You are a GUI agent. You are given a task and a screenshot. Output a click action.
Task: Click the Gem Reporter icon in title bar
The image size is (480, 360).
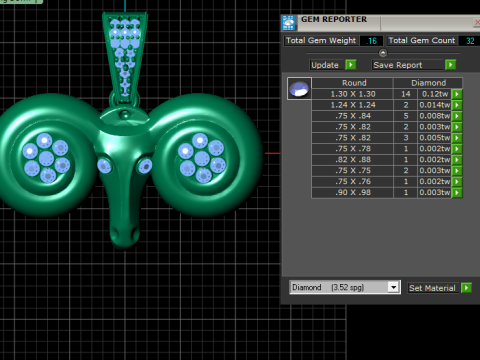click(x=289, y=23)
